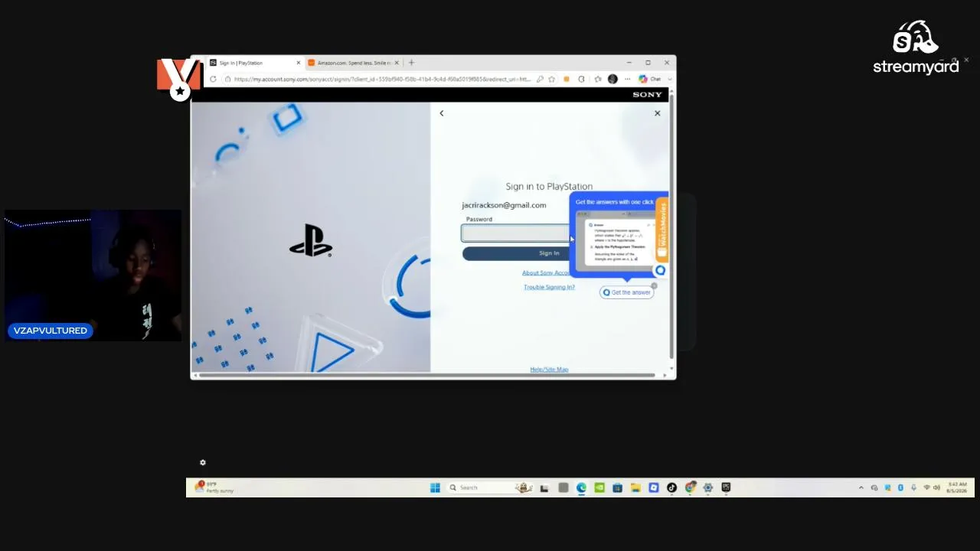Open Settings gear from the taskbar
This screenshot has height=551, width=980.
[707, 487]
